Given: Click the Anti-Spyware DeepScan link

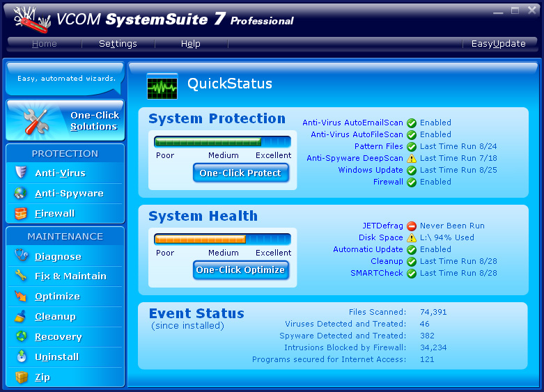Looking at the screenshot, I should [355, 158].
